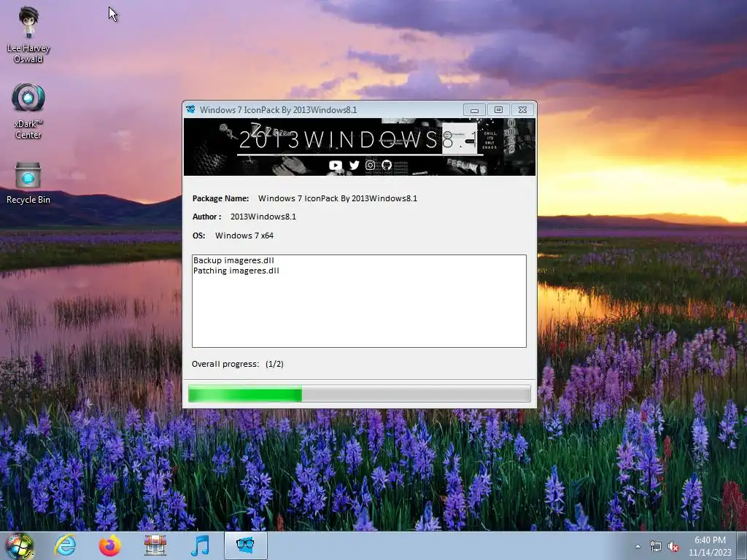This screenshot has width=747, height=560.
Task: Show hidden tray icons arrow
Action: 638,546
